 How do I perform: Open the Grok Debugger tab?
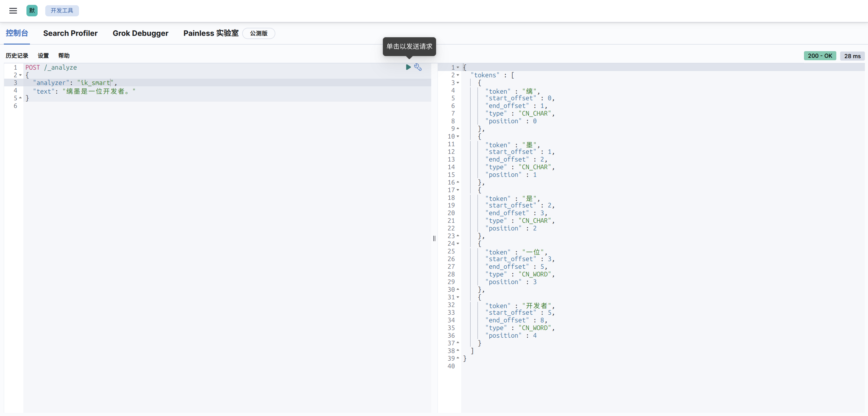coord(140,33)
